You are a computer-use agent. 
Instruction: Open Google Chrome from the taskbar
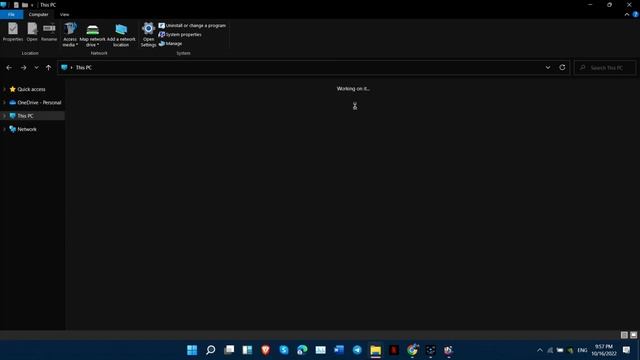[x=412, y=350]
